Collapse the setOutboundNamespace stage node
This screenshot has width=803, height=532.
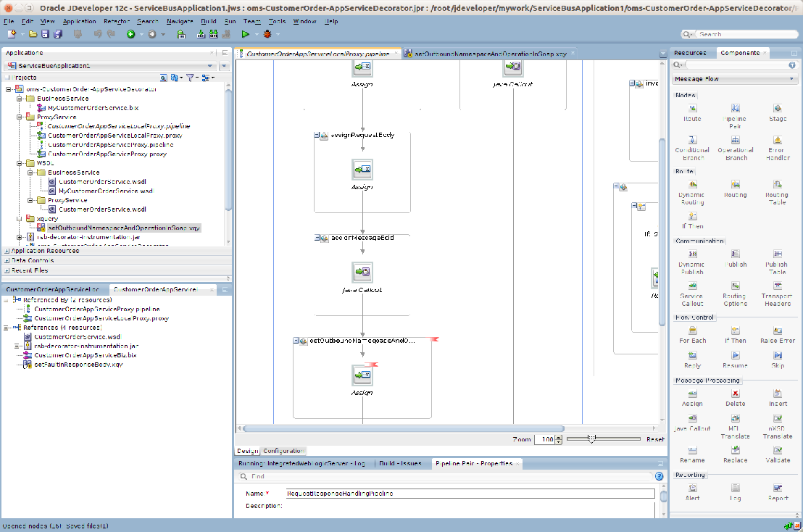point(297,341)
